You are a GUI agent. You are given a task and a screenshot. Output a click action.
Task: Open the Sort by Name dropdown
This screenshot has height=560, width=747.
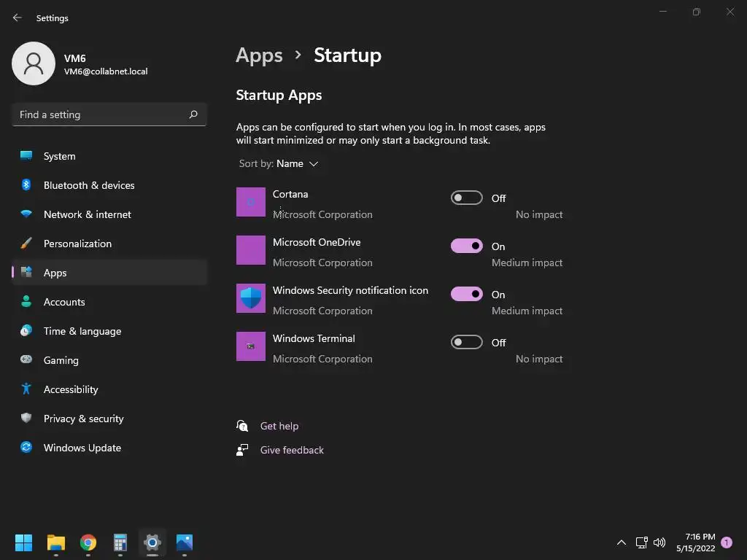[279, 163]
